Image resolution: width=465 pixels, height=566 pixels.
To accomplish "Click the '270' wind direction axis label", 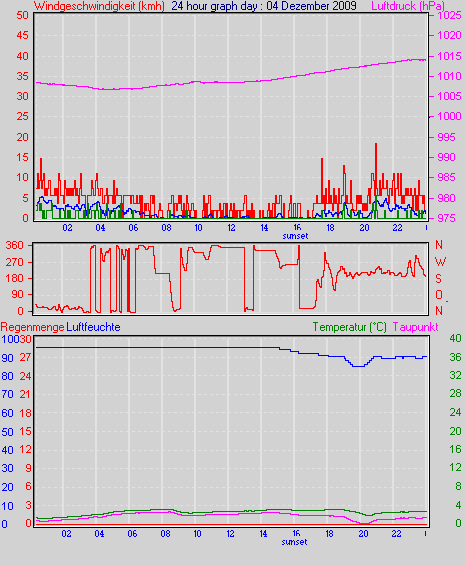I will (15, 262).
